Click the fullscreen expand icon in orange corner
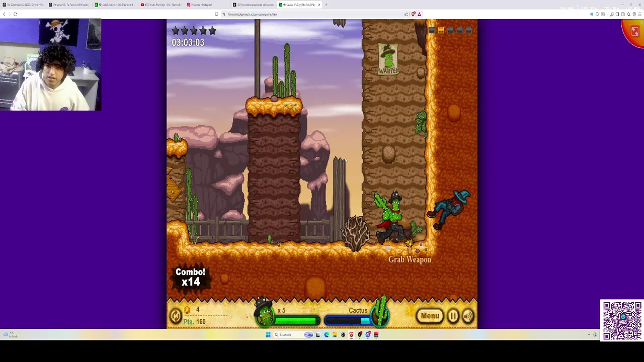Image resolution: width=644 pixels, height=362 pixels. click(x=634, y=32)
